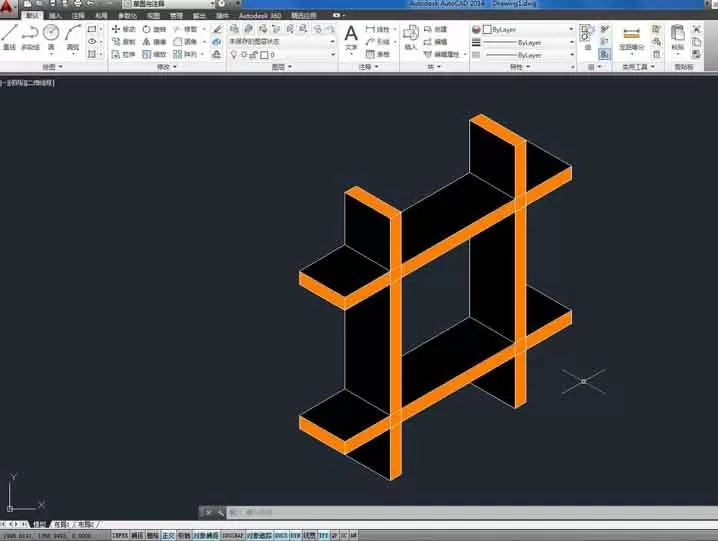Toggle DUCS in status bar
The width and height of the screenshot is (718, 541).
(x=281, y=535)
